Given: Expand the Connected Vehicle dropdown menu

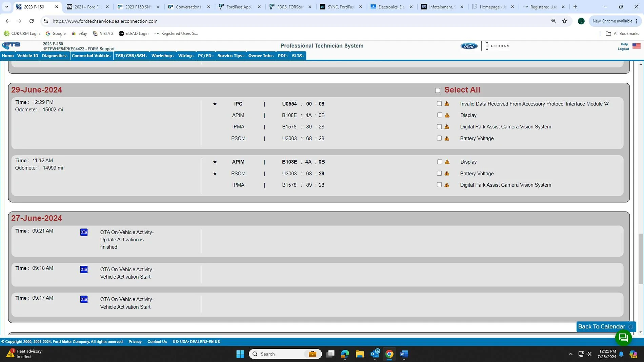Looking at the screenshot, I should pos(92,56).
